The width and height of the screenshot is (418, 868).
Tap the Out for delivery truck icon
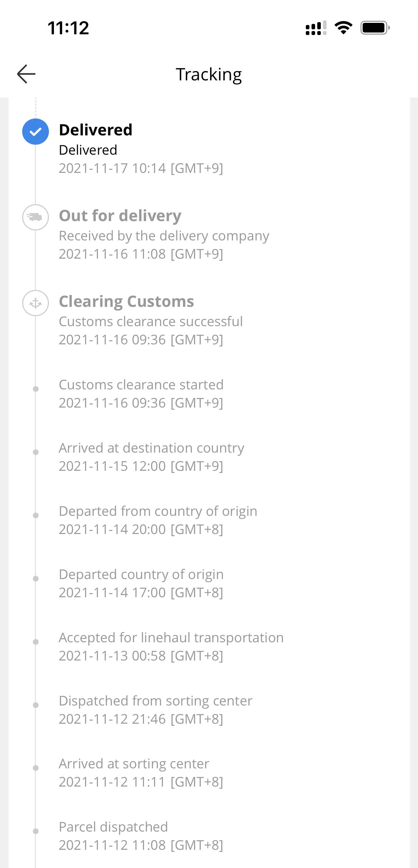[35, 217]
